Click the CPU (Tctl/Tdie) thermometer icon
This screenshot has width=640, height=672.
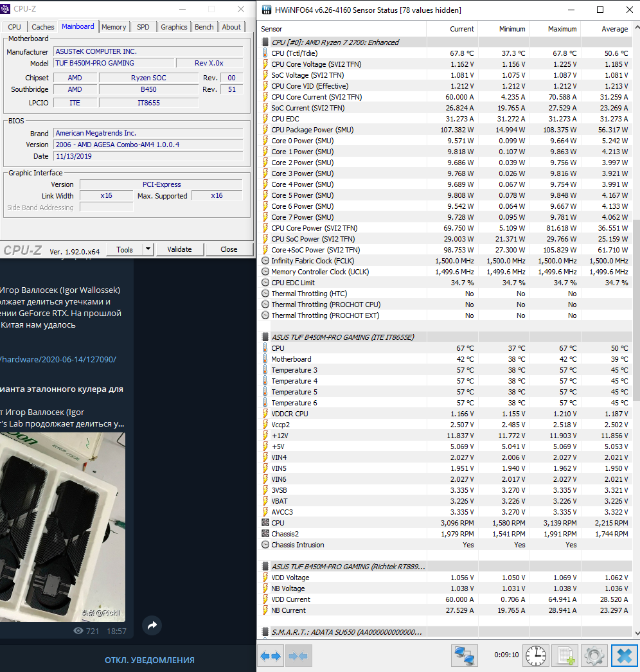pyautogui.click(x=265, y=53)
